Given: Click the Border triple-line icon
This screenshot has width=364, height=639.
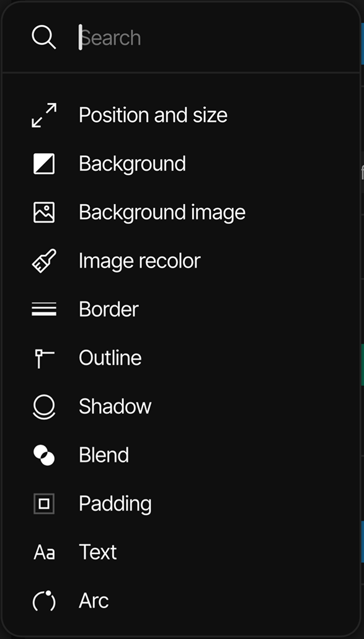Looking at the screenshot, I should coord(43,308).
